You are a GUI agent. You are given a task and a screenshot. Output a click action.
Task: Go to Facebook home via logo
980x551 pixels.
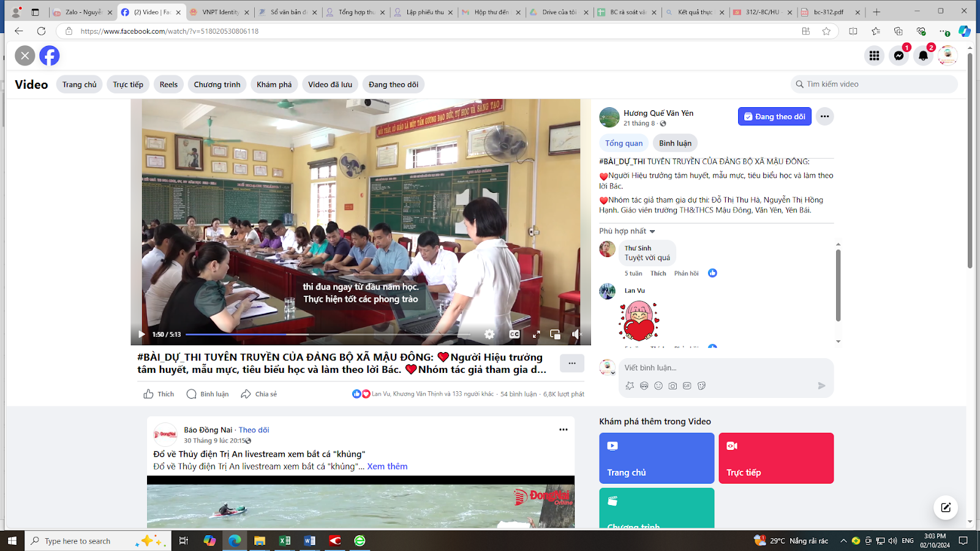click(x=50, y=56)
